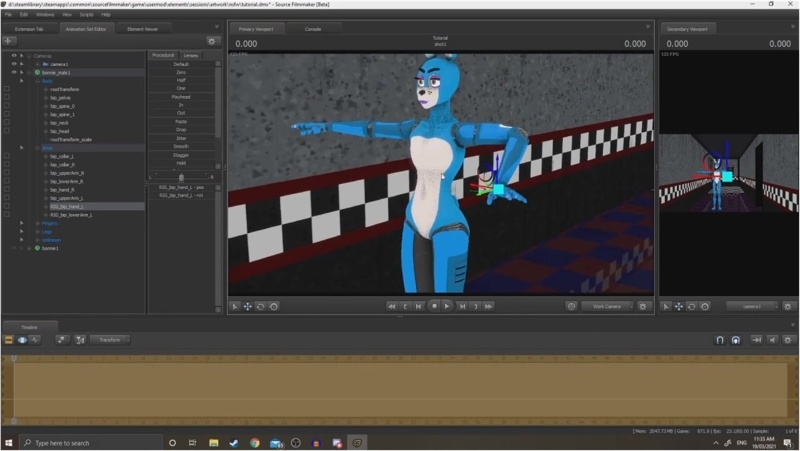Collapse the Body group

38,81
